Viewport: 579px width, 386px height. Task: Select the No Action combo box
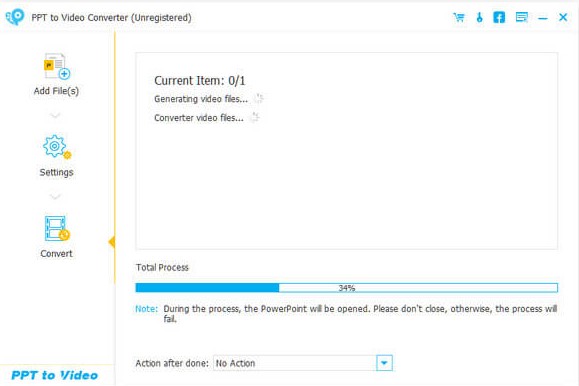pos(303,363)
